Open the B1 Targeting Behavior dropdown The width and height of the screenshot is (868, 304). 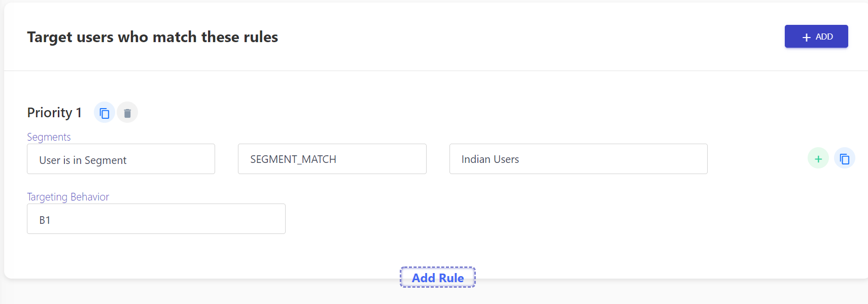[156, 219]
